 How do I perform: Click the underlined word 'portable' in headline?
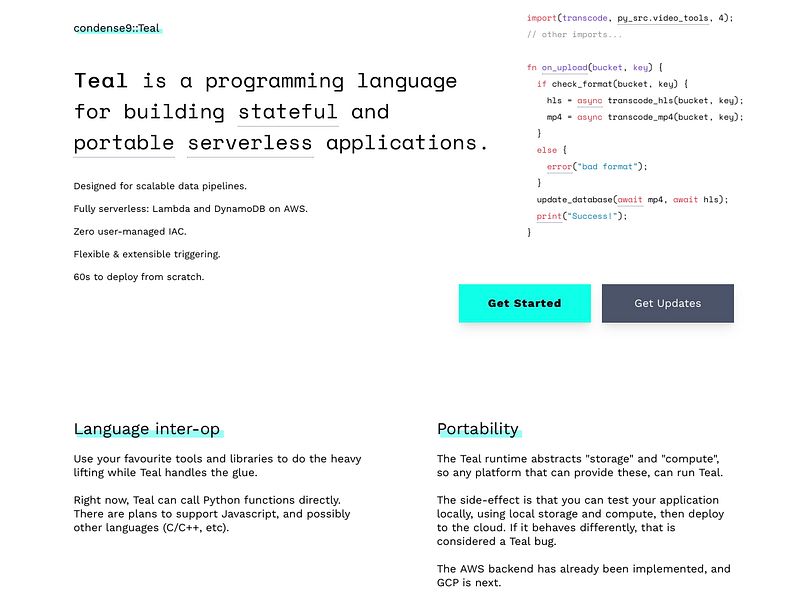123,143
